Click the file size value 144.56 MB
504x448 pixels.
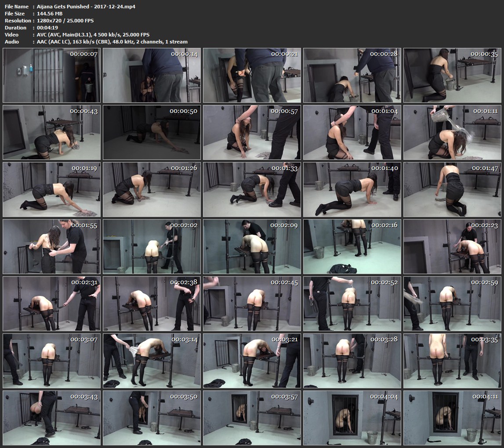50,14
